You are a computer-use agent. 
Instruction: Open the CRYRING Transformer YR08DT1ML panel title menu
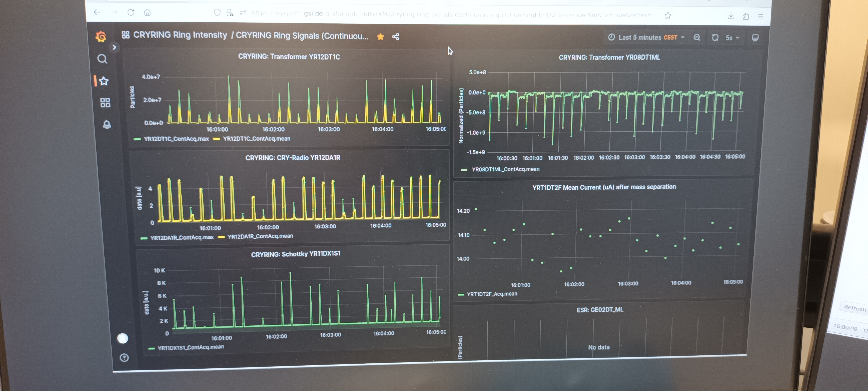[x=609, y=57]
